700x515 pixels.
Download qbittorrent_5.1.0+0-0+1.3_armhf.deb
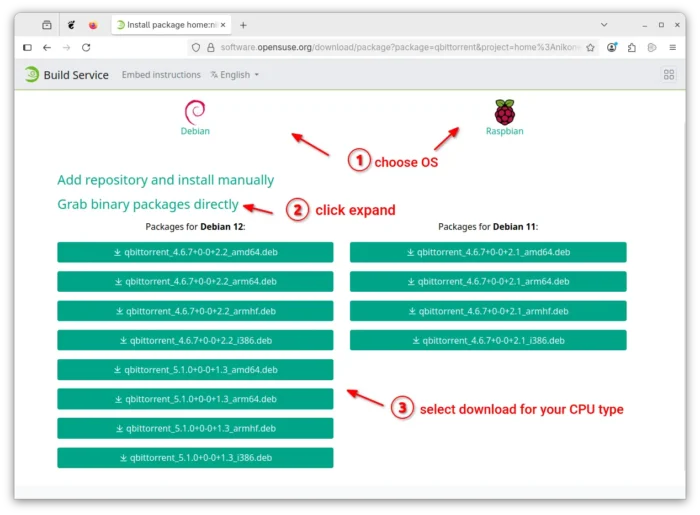195,428
